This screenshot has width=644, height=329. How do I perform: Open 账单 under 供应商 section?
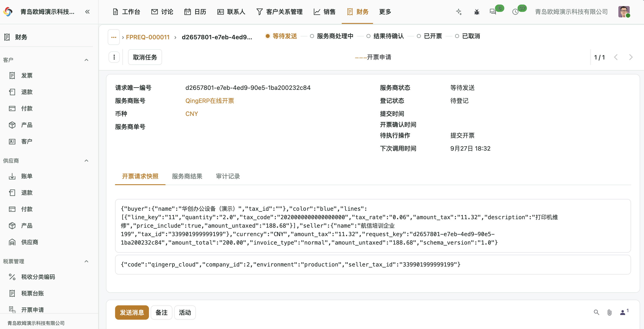tap(27, 176)
